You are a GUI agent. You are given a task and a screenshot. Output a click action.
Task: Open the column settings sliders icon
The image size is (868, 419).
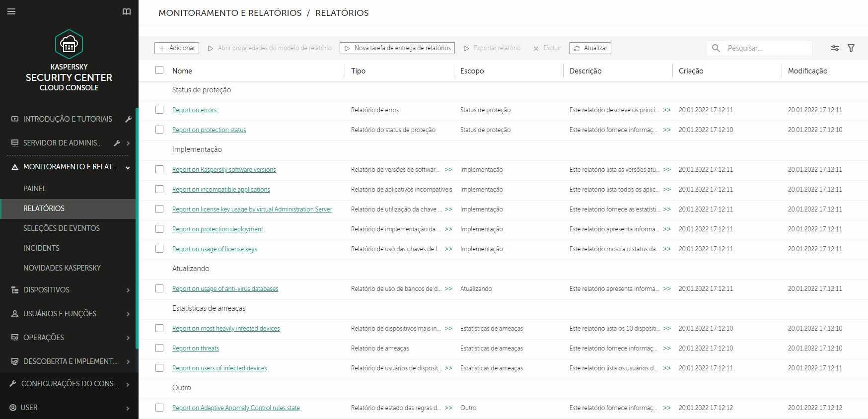pos(835,48)
